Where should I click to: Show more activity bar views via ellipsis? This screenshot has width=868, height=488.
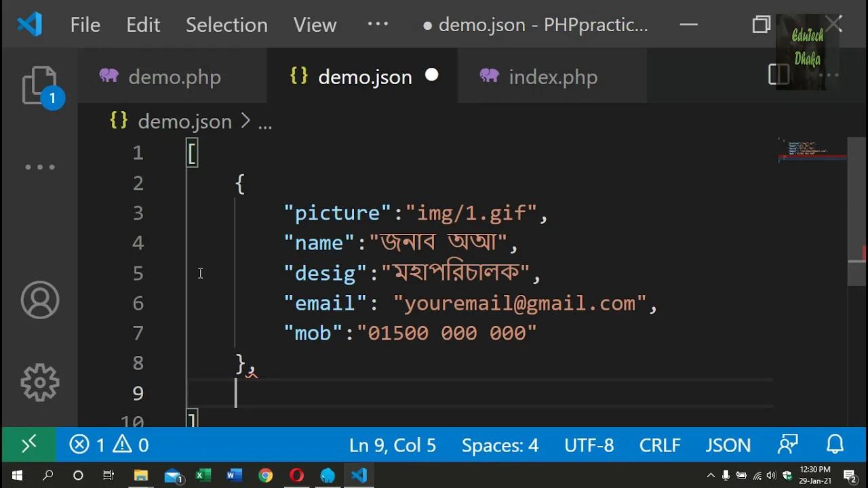pos(40,167)
